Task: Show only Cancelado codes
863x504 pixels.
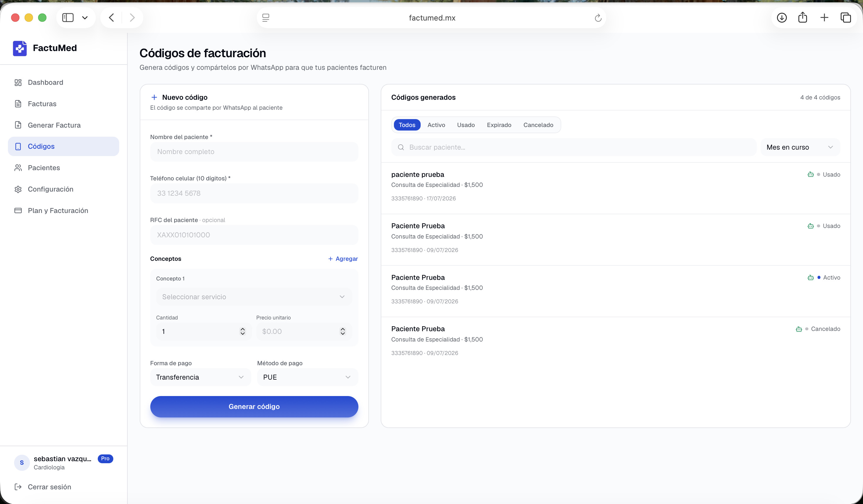Action: (x=538, y=125)
